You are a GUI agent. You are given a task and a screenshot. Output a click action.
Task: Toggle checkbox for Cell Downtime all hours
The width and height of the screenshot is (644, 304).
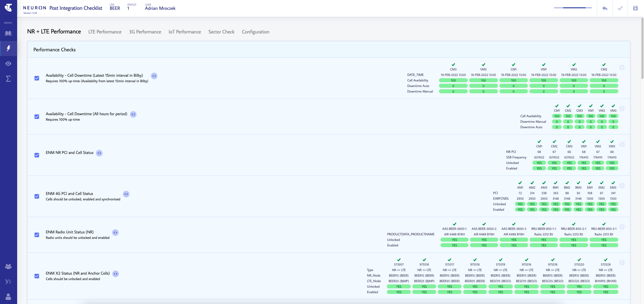(x=37, y=117)
